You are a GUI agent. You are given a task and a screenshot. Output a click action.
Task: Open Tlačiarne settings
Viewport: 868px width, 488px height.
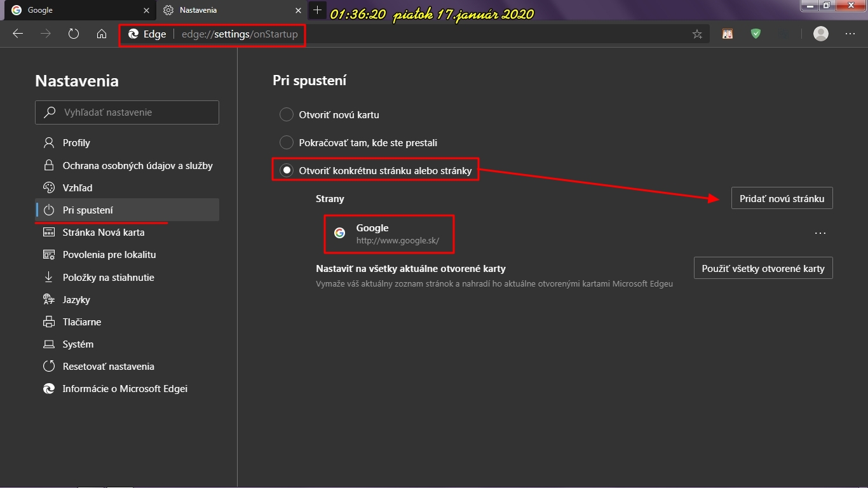tap(127, 322)
